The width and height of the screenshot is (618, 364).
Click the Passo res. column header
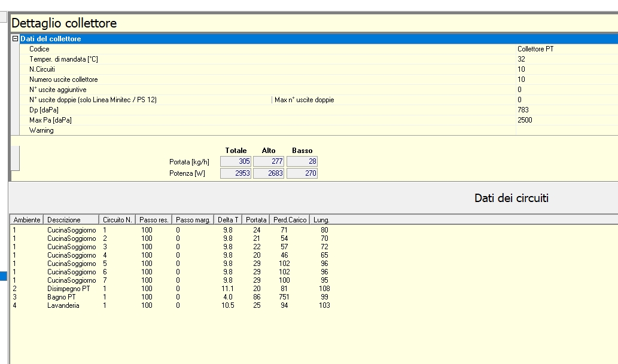click(154, 220)
